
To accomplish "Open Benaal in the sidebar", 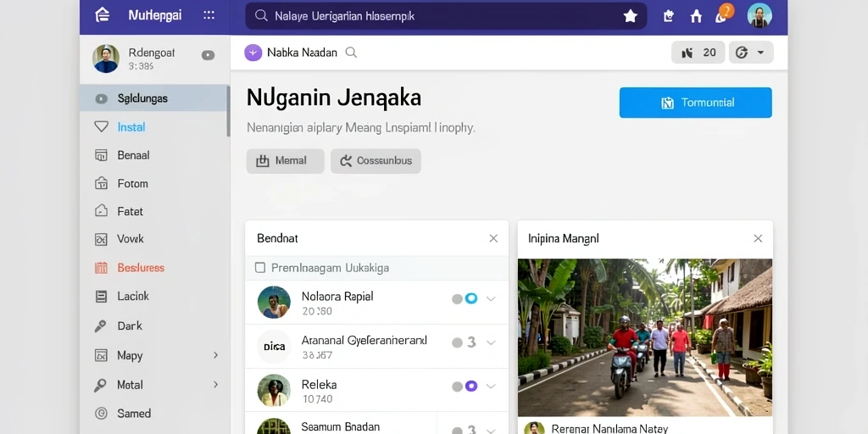I will [133, 156].
